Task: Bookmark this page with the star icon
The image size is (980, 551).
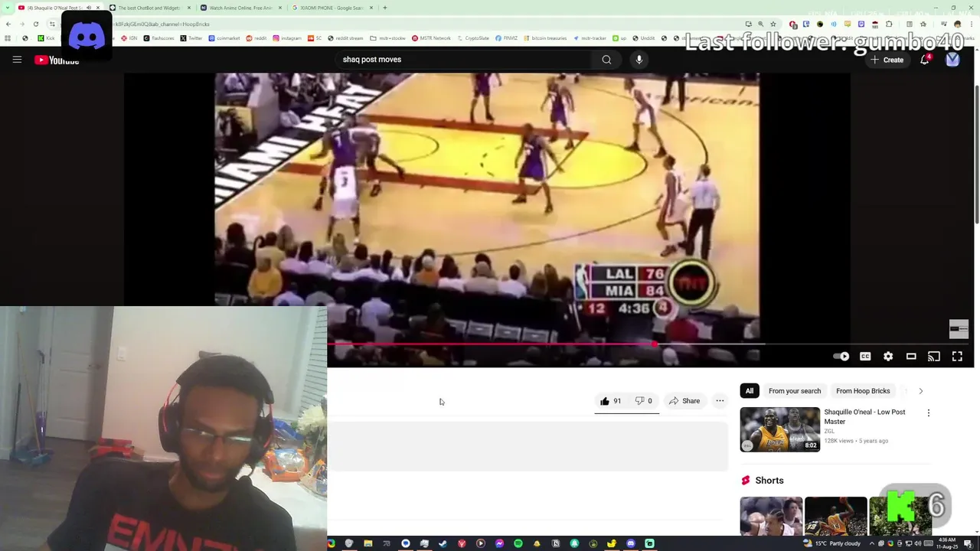Action: coord(773,24)
